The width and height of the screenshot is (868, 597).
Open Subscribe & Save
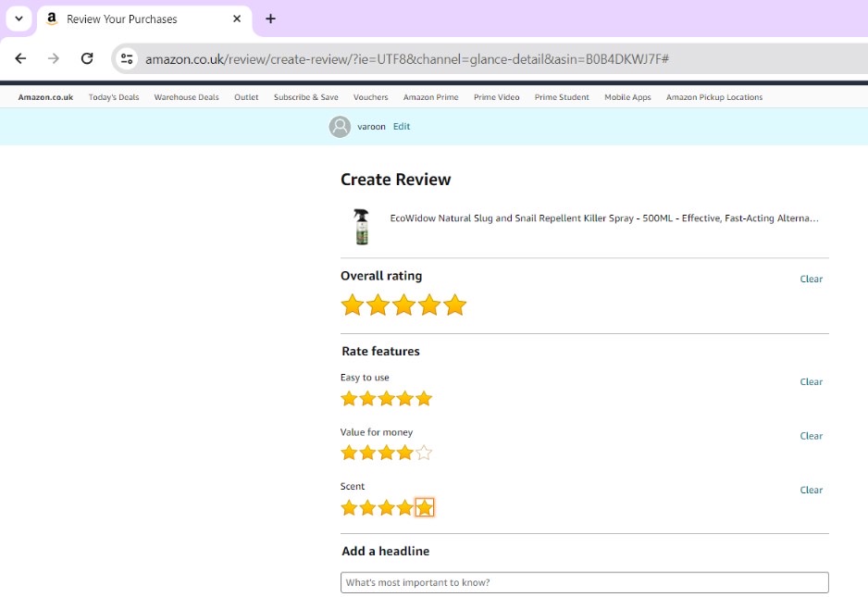pyautogui.click(x=306, y=97)
